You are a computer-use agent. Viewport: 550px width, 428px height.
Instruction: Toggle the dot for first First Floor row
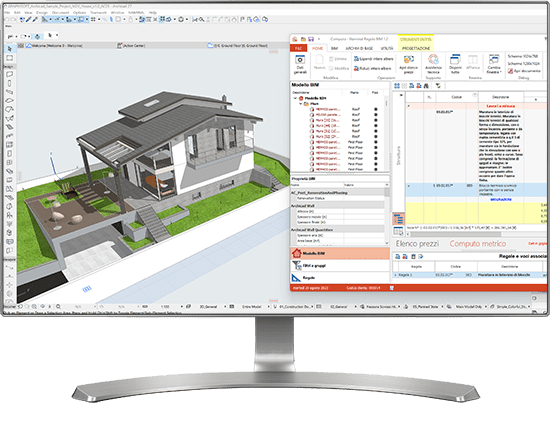click(x=376, y=142)
